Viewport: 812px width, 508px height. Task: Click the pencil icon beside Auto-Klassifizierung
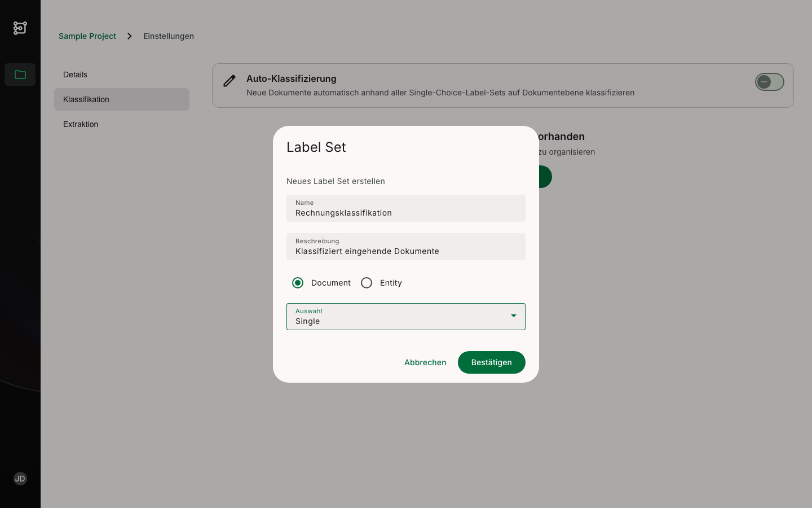pos(229,81)
